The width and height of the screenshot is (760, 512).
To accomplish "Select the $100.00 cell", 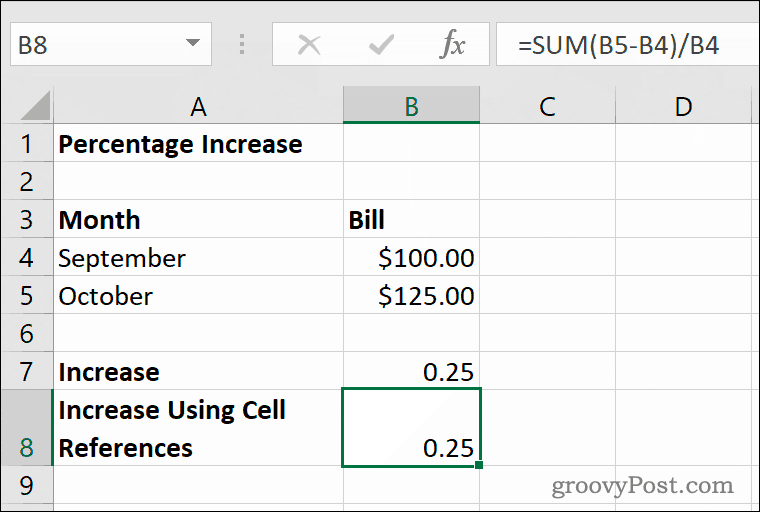I will pos(411,257).
